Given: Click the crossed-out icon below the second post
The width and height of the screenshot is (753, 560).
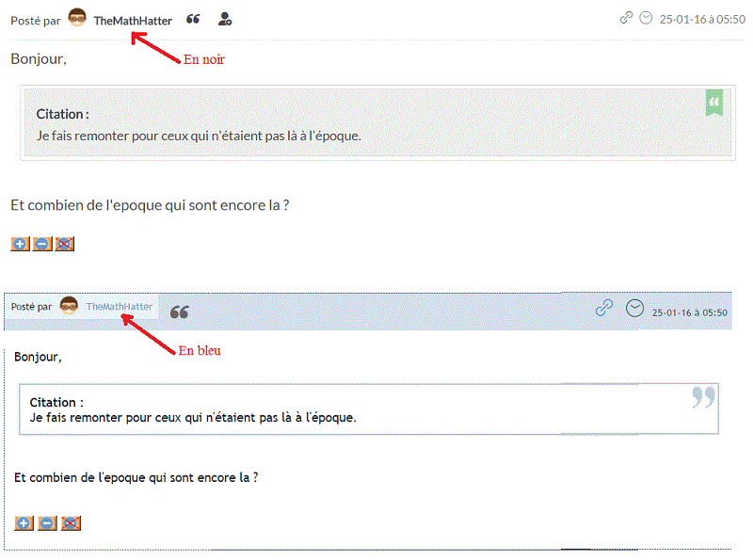Looking at the screenshot, I should coord(71,522).
